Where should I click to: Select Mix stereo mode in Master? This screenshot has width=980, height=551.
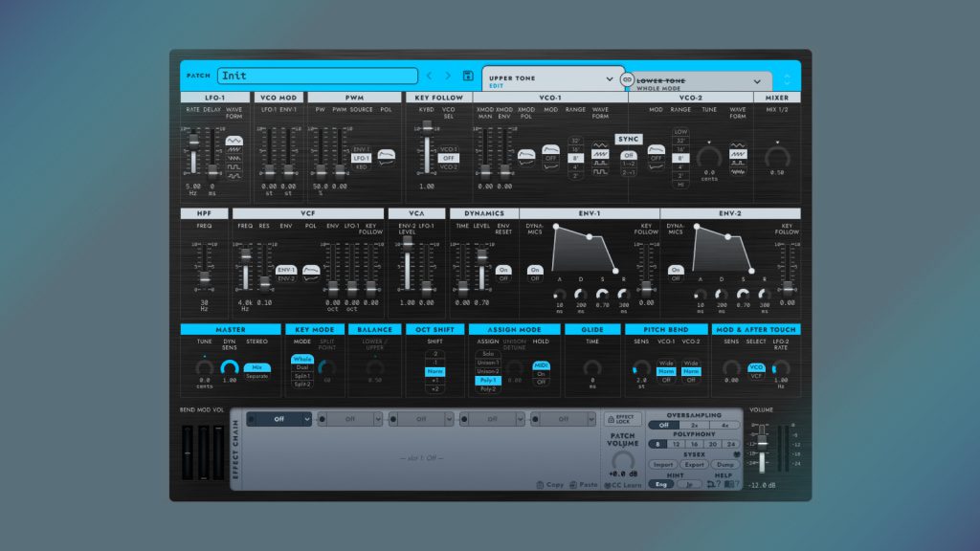click(256, 367)
